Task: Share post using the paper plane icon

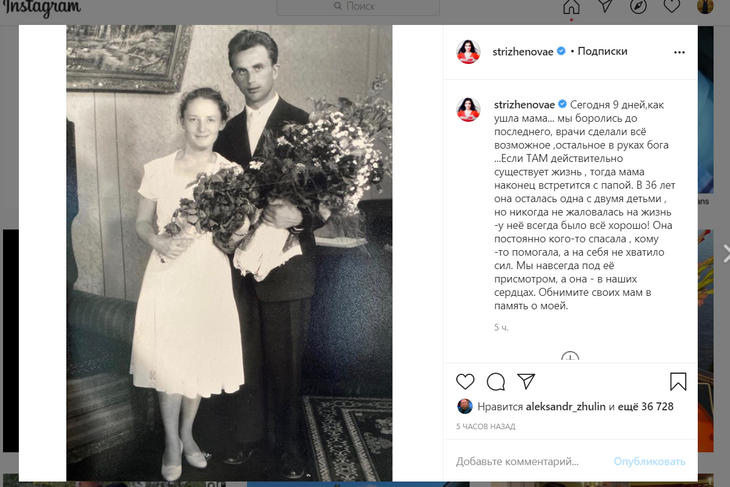Action: click(525, 381)
